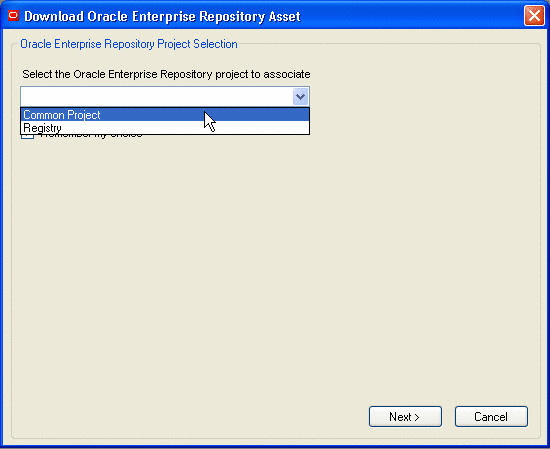Choose Registry from the project dropdown list
The height and width of the screenshot is (449, 550).
click(165, 128)
